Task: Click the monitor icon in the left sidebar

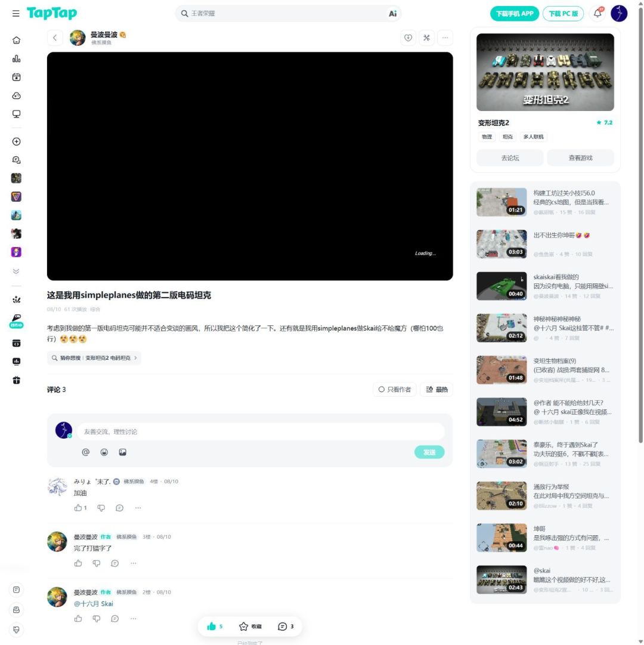Action: (x=17, y=115)
